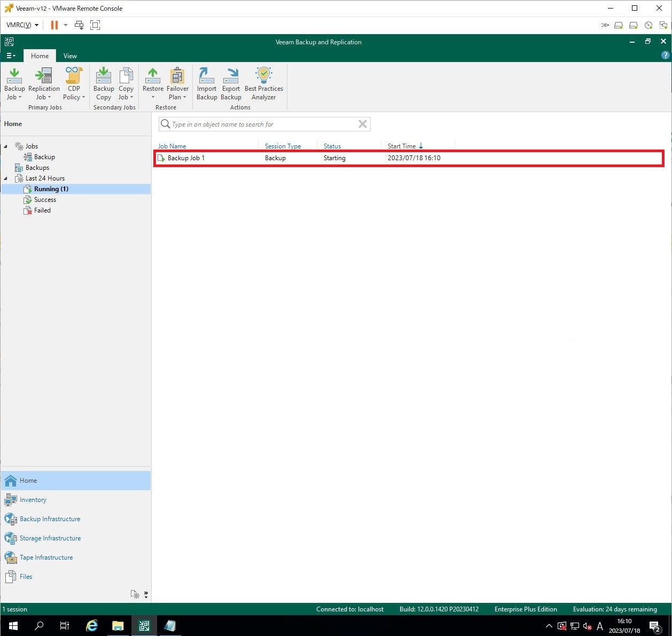
Task: Click the Import Backup ribbon button
Action: (x=207, y=84)
